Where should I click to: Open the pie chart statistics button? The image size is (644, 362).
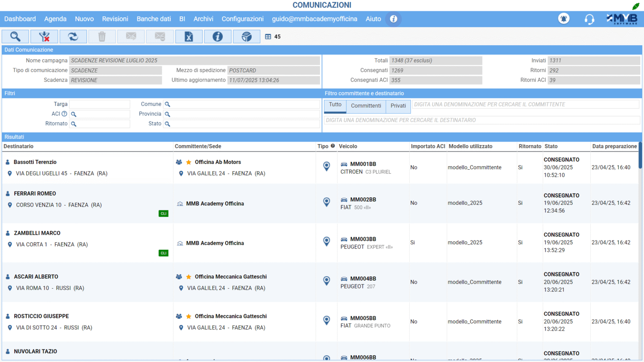[x=247, y=37]
